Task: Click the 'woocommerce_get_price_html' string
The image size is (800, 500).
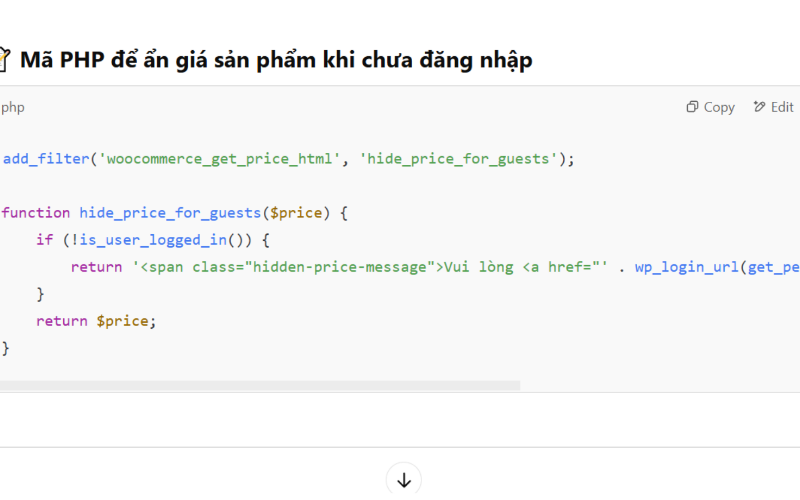Action: tap(219, 159)
